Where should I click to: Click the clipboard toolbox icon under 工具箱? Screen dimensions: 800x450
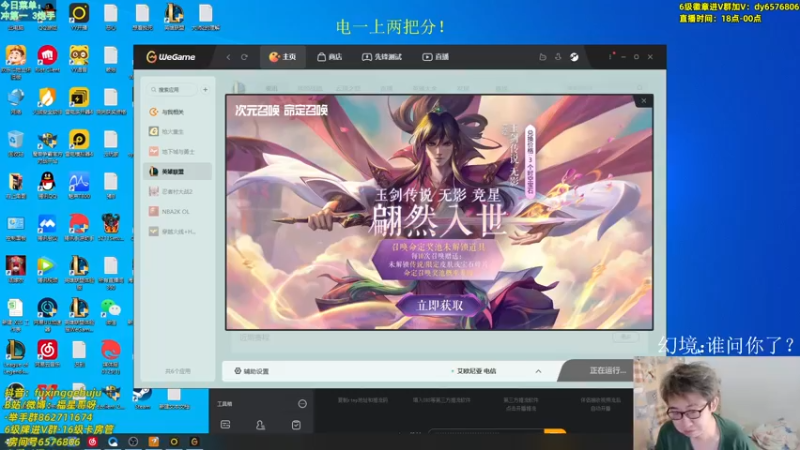coord(296,424)
